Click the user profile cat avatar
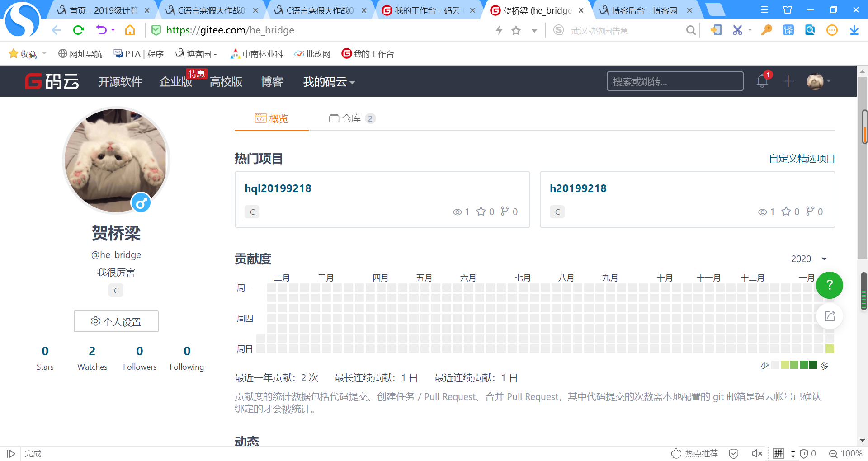This screenshot has height=461, width=868. coord(116,160)
